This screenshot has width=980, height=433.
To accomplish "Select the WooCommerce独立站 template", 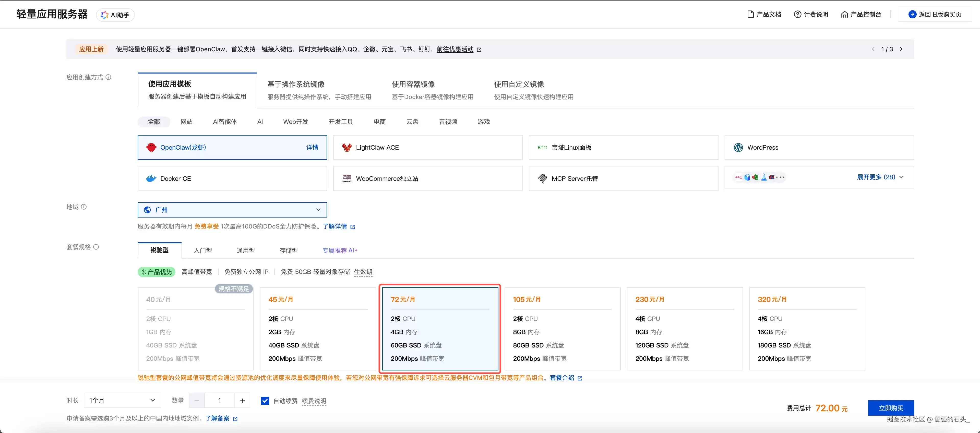I will 428,178.
